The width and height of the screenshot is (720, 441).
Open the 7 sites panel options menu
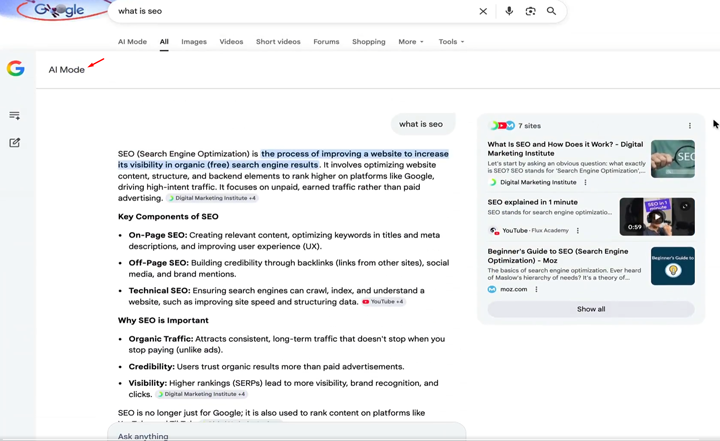coord(689,126)
